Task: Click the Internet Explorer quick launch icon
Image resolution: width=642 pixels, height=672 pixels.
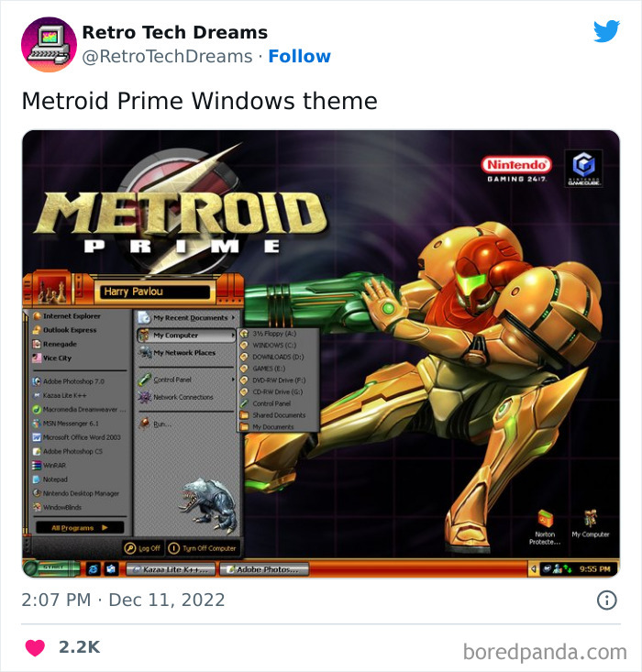Action: 93,569
